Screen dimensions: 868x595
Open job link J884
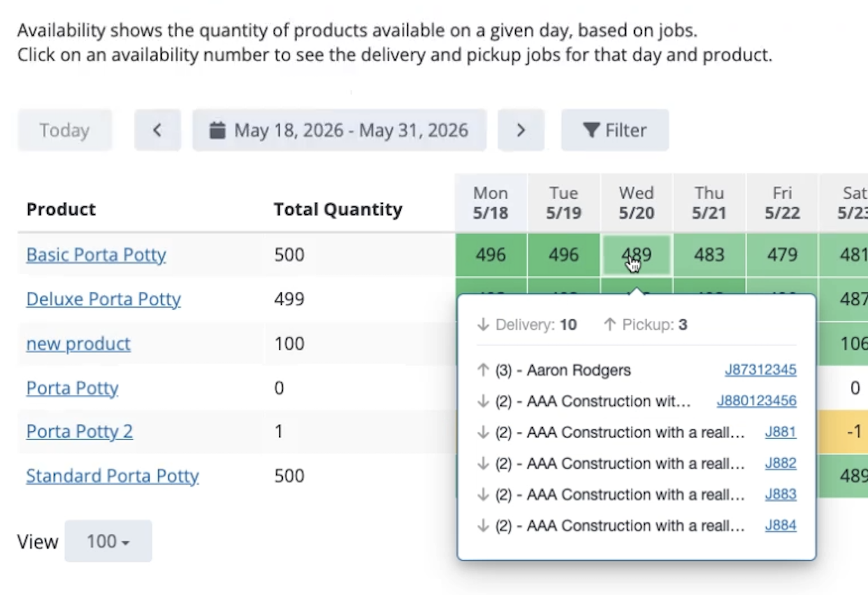781,526
